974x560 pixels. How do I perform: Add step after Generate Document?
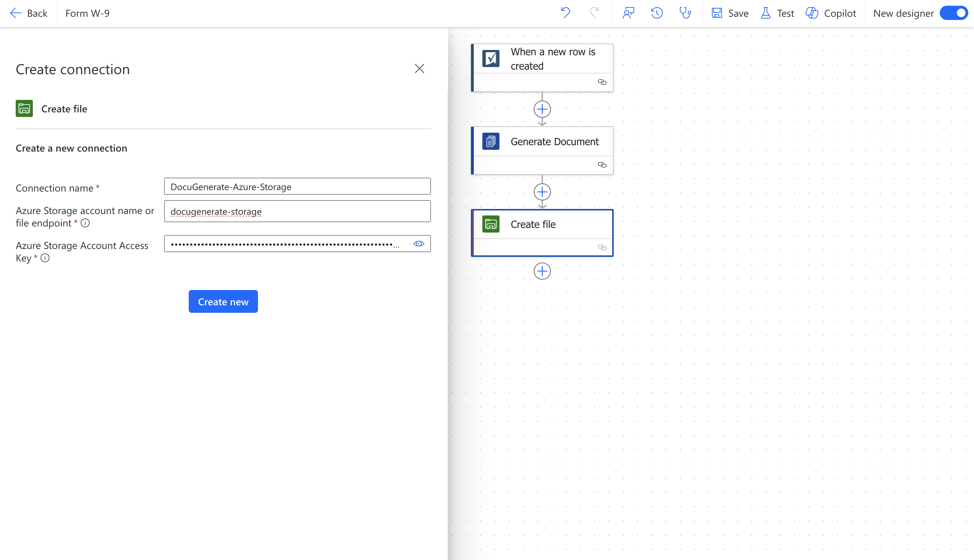tap(542, 192)
